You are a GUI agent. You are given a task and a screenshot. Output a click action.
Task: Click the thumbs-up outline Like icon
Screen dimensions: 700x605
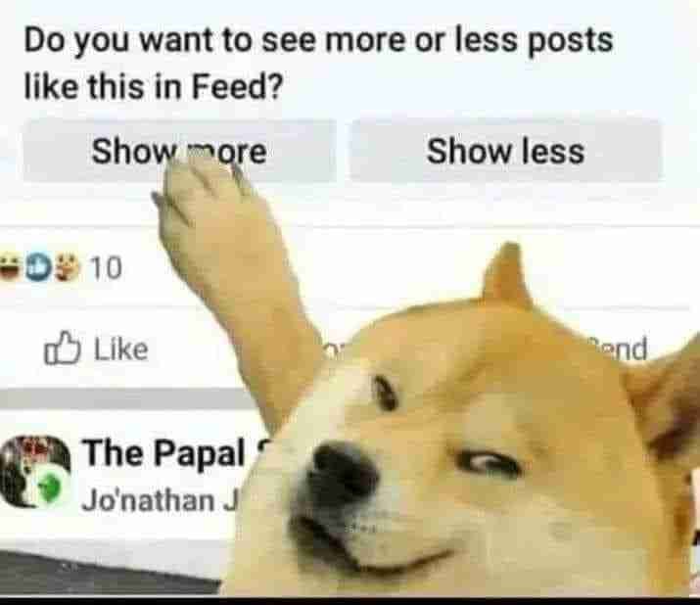pos(62,349)
